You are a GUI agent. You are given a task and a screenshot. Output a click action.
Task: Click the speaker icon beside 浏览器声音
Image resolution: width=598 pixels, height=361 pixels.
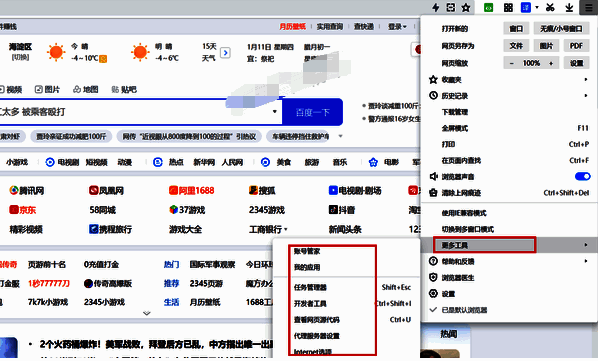(433, 176)
